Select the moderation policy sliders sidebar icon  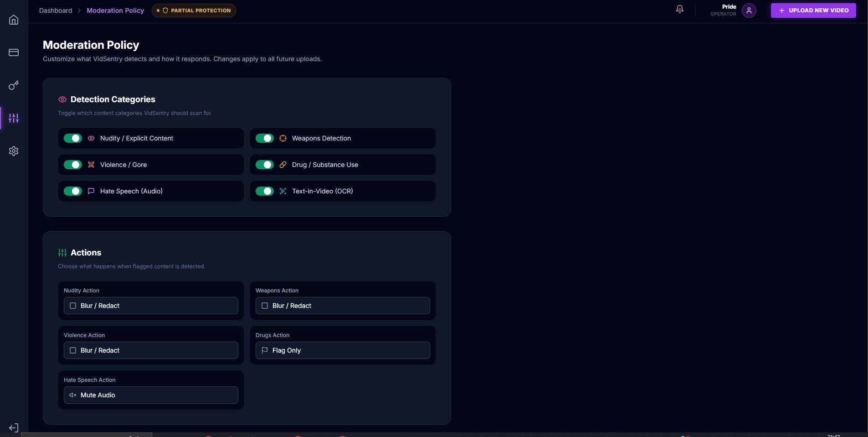coord(14,118)
